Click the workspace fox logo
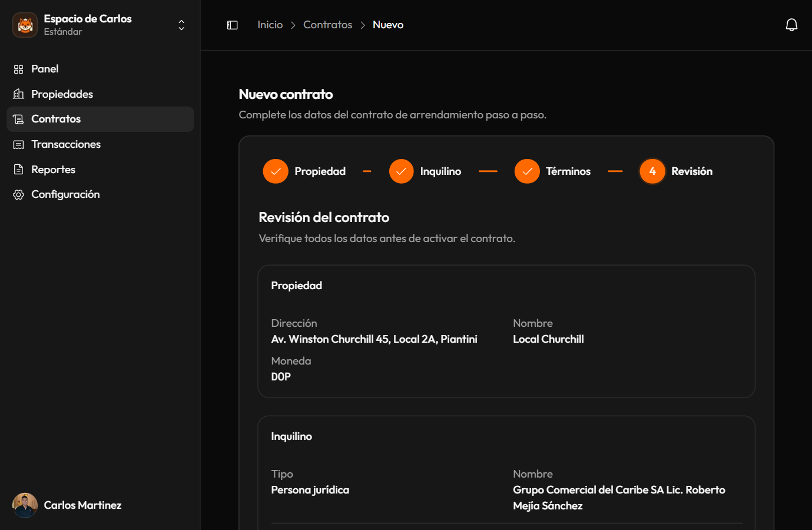Screen dimensions: 812x530 point(25,25)
